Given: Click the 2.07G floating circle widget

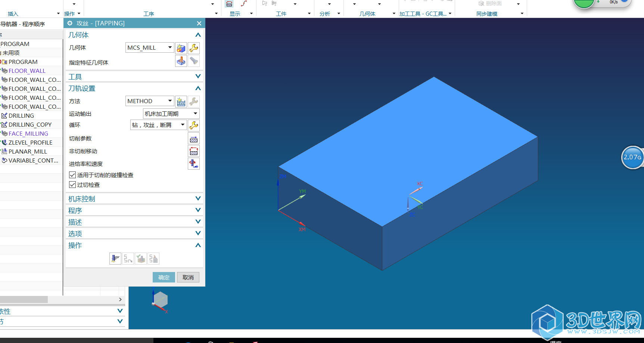Looking at the screenshot, I should [x=632, y=157].
